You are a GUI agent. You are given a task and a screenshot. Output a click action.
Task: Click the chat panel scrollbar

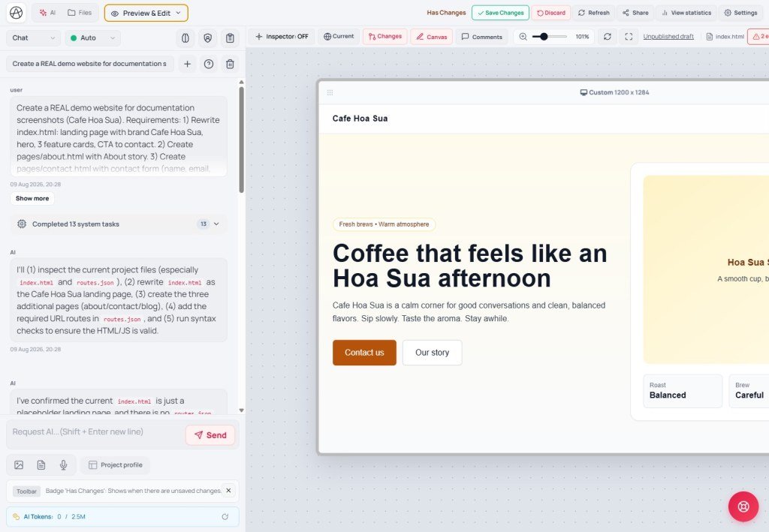coord(241,140)
